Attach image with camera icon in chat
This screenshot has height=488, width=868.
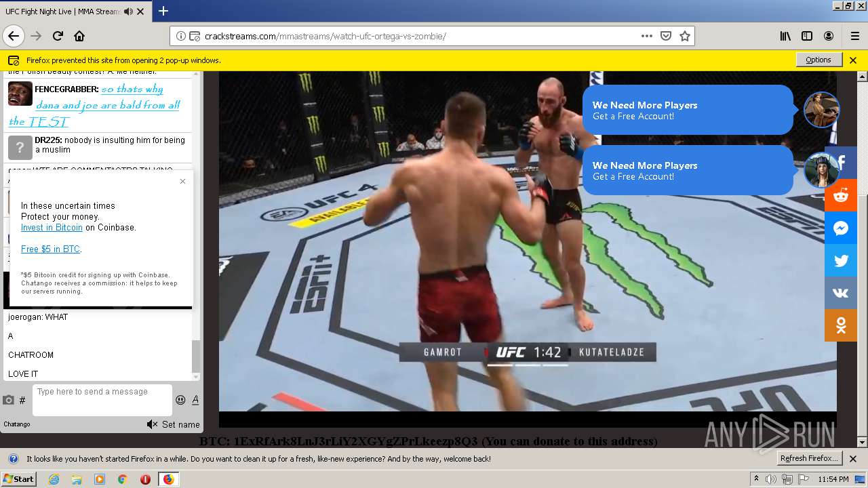coord(8,400)
